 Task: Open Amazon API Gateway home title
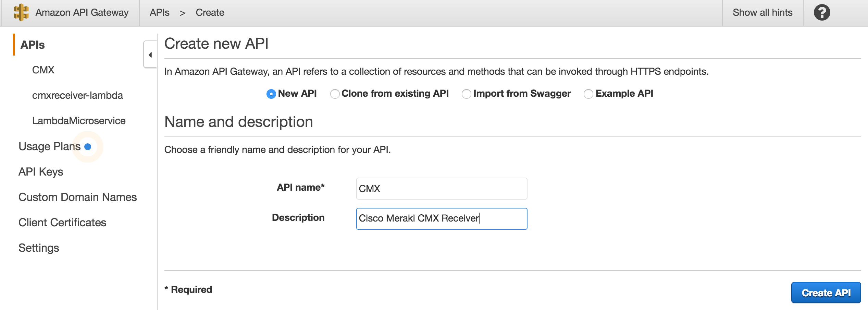[x=82, y=13]
